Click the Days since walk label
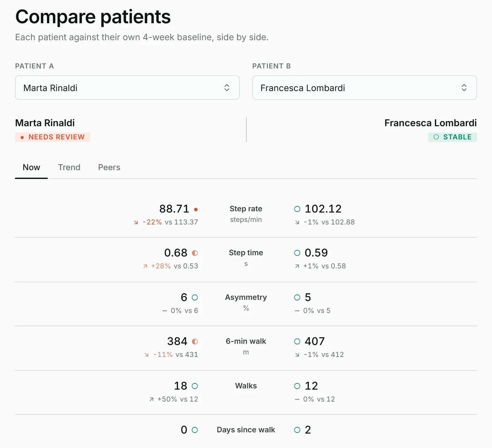 click(x=246, y=430)
